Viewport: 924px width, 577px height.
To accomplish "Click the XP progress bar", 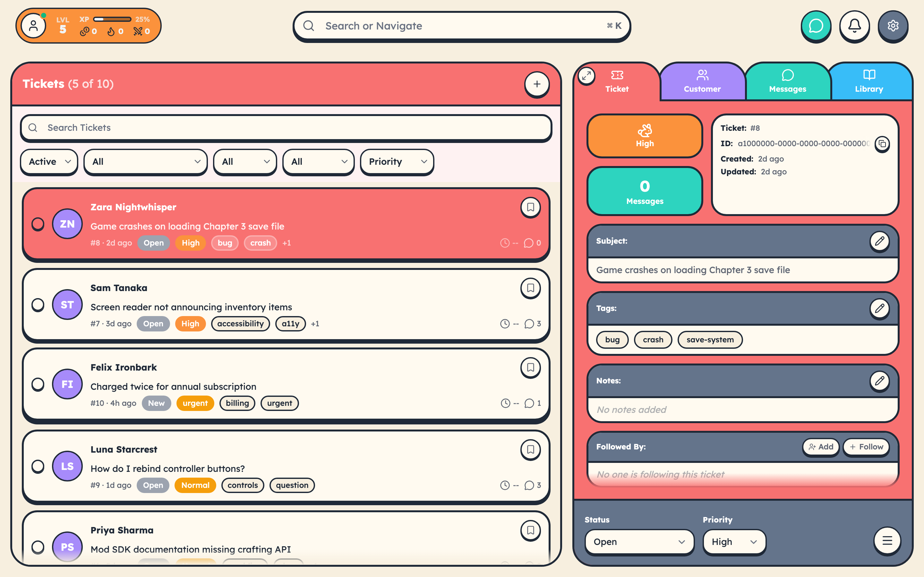I will 112,19.
